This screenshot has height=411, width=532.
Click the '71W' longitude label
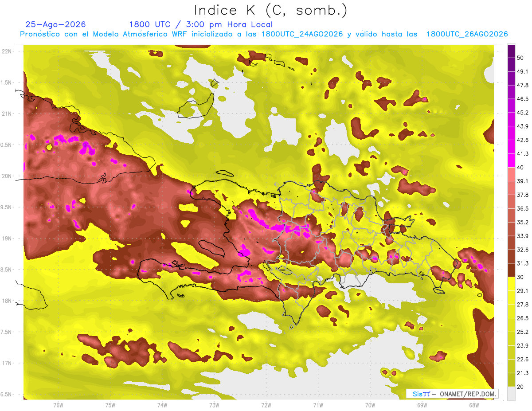(x=318, y=405)
